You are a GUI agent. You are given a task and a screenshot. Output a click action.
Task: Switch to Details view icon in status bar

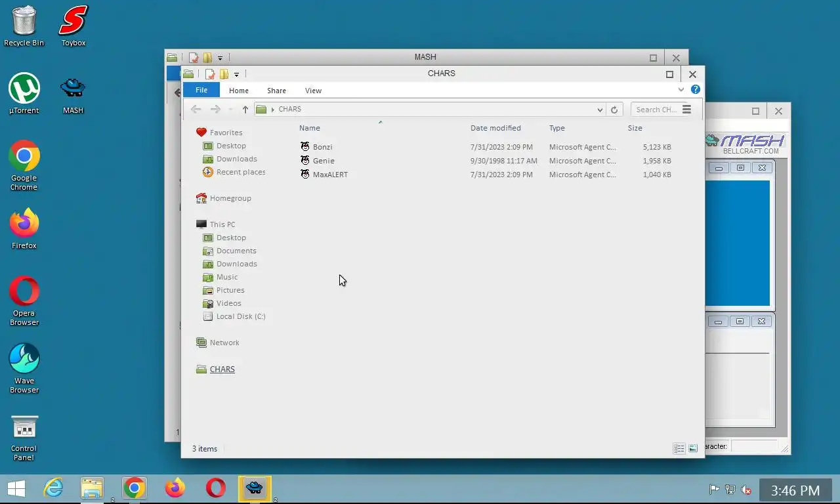[679, 448]
